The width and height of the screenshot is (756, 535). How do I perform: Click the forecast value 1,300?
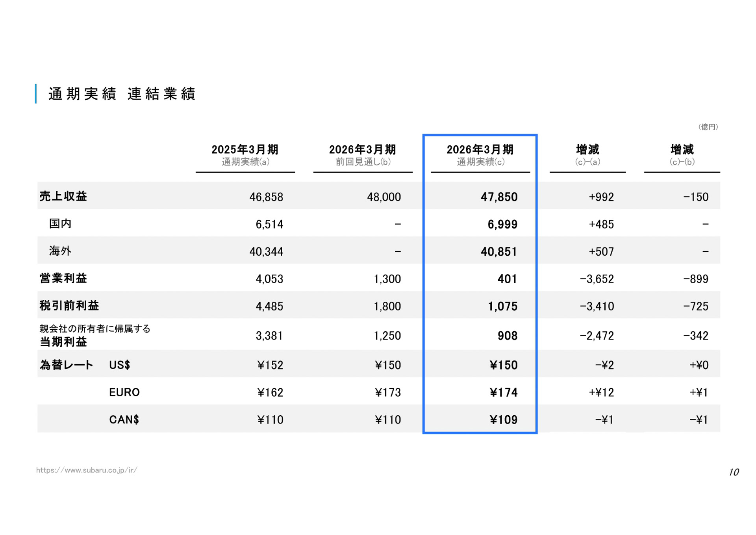tap(387, 279)
